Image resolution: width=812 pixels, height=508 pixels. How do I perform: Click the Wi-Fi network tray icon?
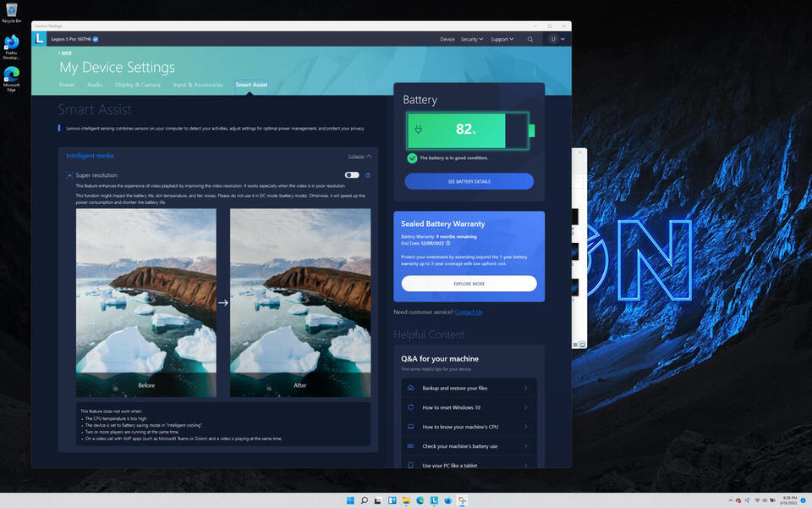757,500
